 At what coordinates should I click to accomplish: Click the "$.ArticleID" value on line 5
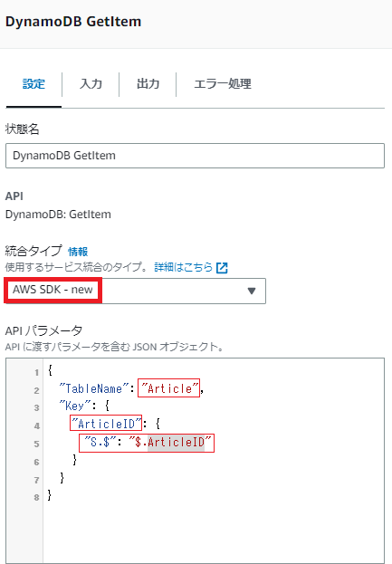170,442
